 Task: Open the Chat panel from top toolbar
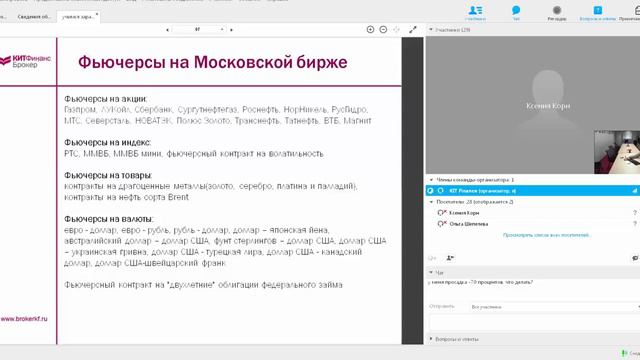point(516,13)
